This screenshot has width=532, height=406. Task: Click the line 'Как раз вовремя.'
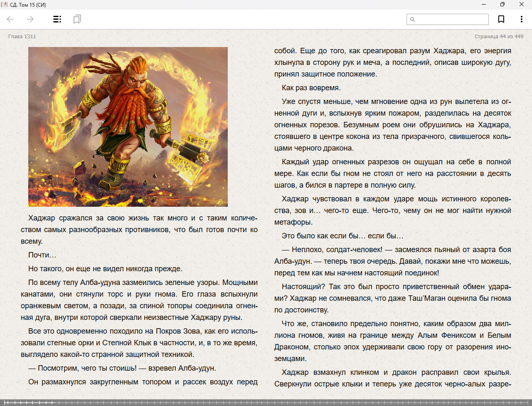pos(311,88)
